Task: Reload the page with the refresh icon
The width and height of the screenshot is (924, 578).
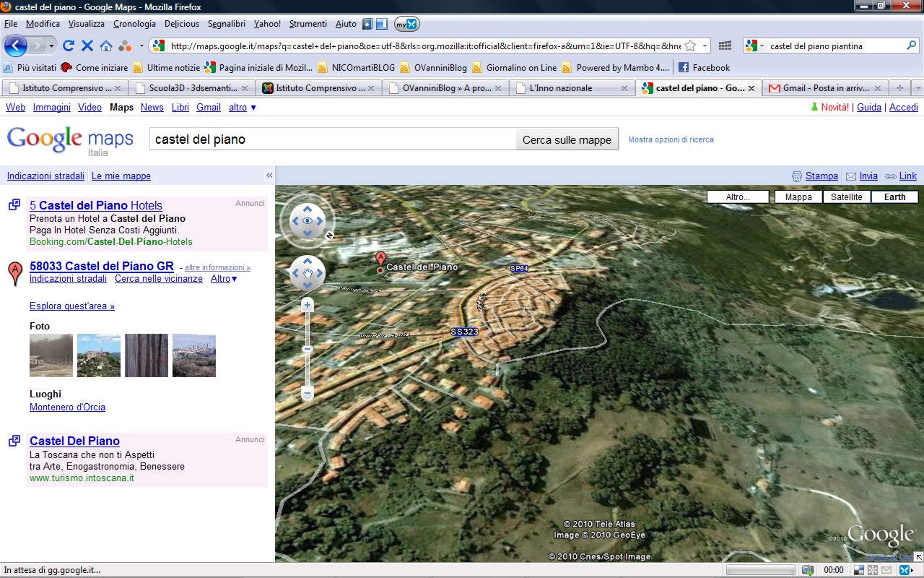Action: coord(69,46)
